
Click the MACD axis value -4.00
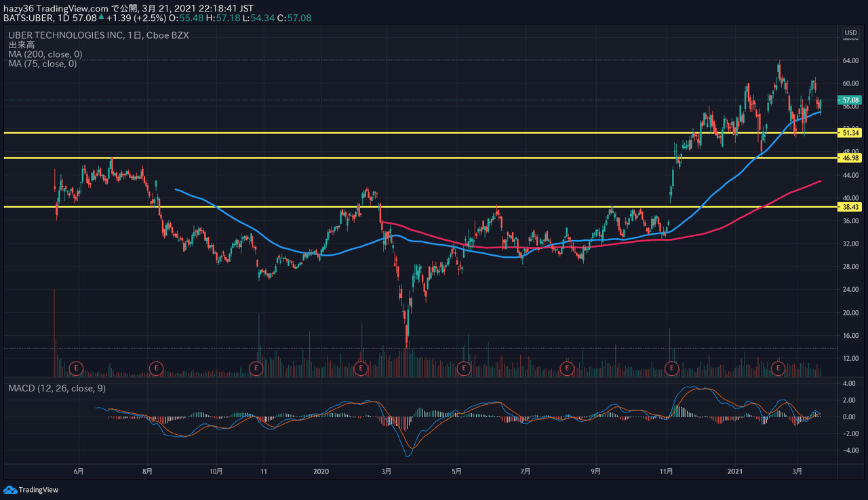pos(850,450)
